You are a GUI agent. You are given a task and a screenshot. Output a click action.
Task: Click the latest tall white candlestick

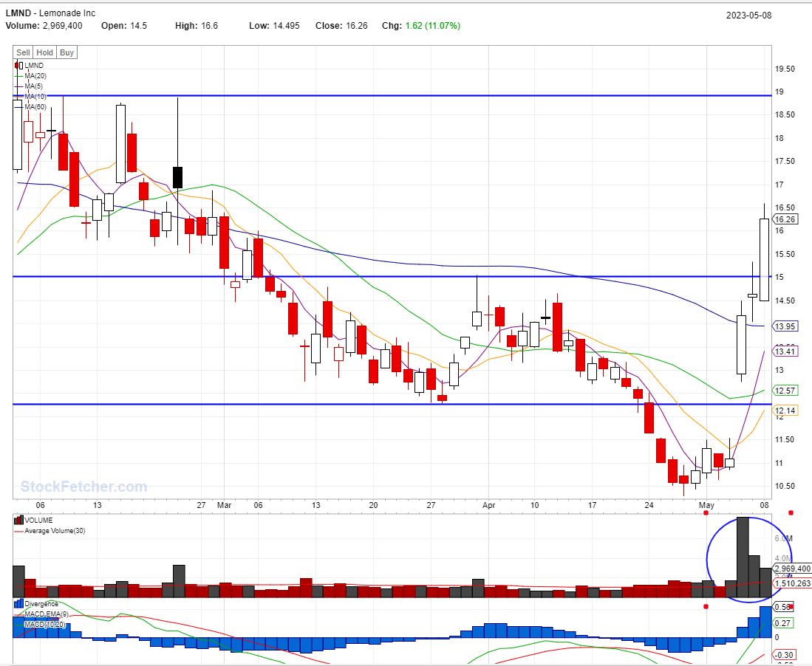click(x=765, y=260)
